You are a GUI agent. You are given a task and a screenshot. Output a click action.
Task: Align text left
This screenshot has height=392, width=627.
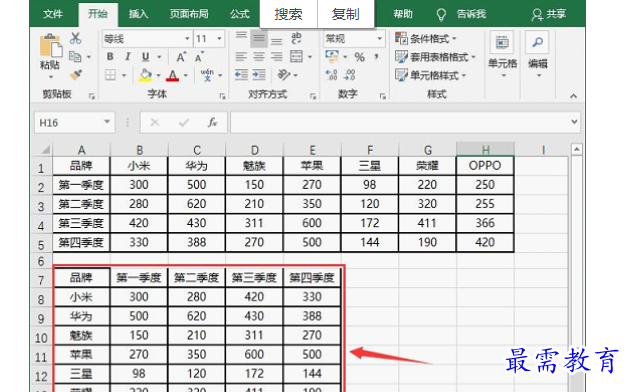click(241, 57)
